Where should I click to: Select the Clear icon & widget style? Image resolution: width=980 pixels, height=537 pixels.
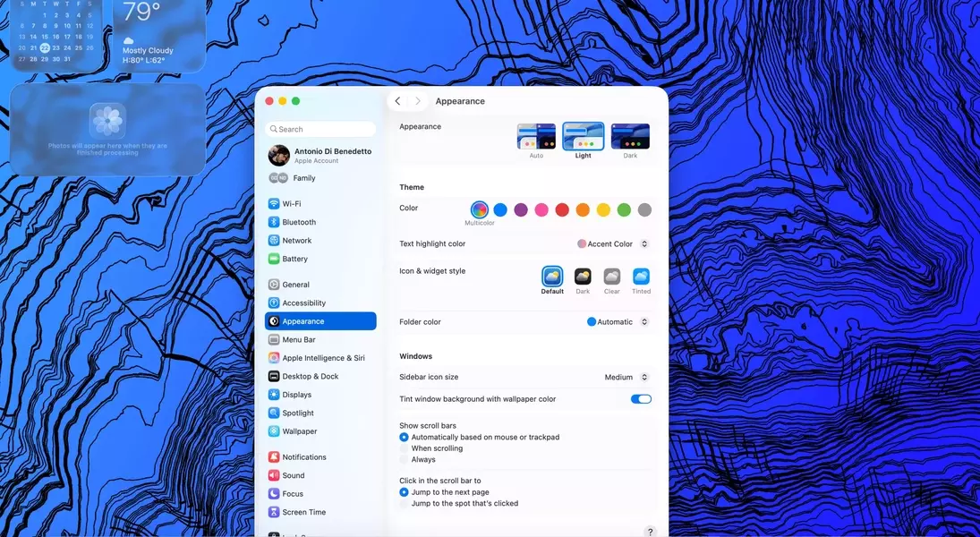coord(611,277)
